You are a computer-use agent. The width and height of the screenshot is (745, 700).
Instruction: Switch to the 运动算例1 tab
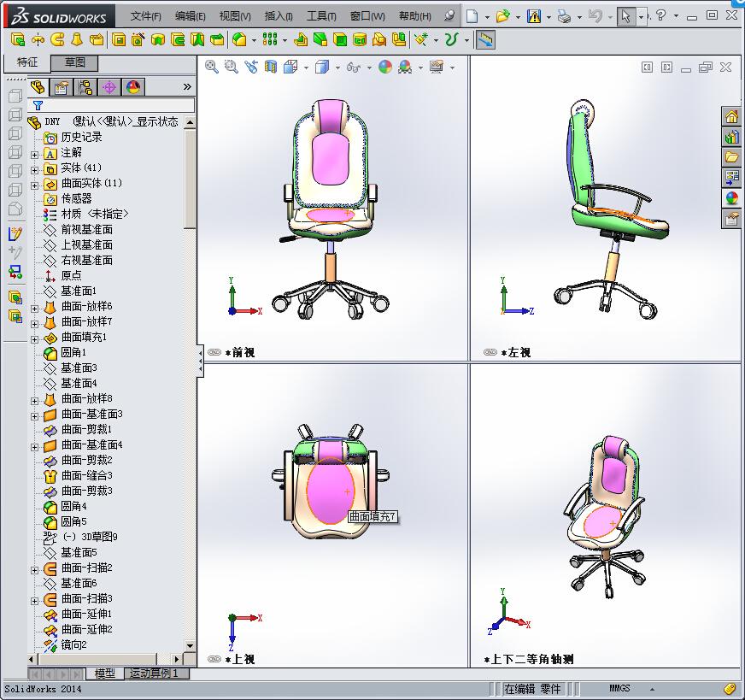tap(157, 674)
